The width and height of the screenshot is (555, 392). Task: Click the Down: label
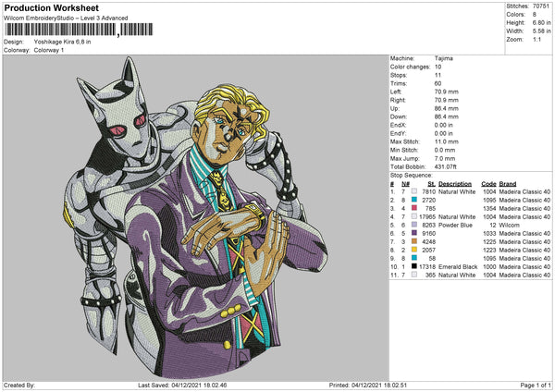click(x=399, y=116)
